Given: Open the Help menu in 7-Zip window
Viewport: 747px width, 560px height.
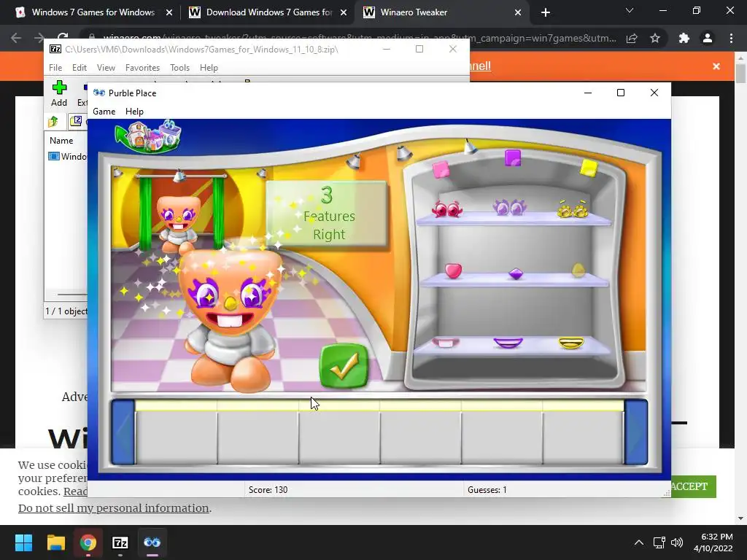Looking at the screenshot, I should pyautogui.click(x=209, y=68).
